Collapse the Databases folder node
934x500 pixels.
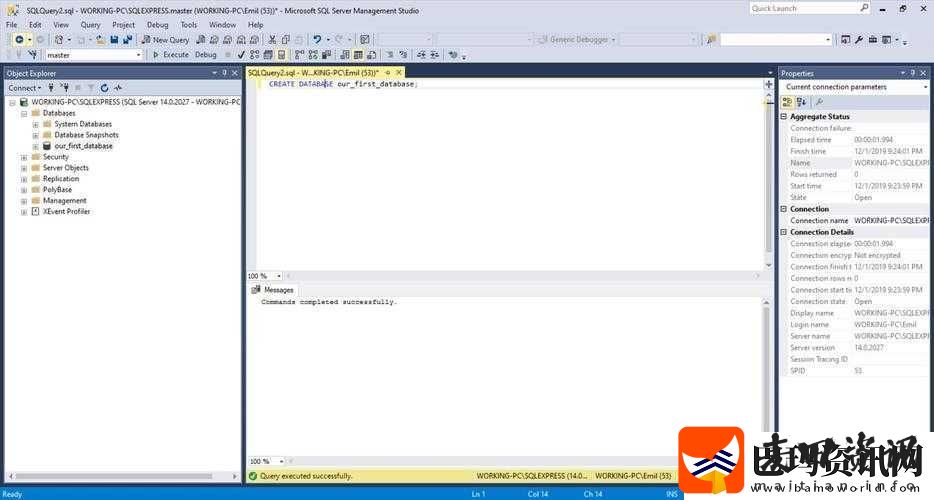click(x=24, y=113)
